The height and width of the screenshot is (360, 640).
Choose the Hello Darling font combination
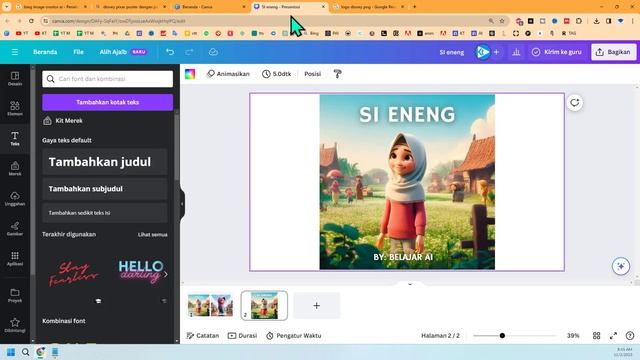[140, 273]
